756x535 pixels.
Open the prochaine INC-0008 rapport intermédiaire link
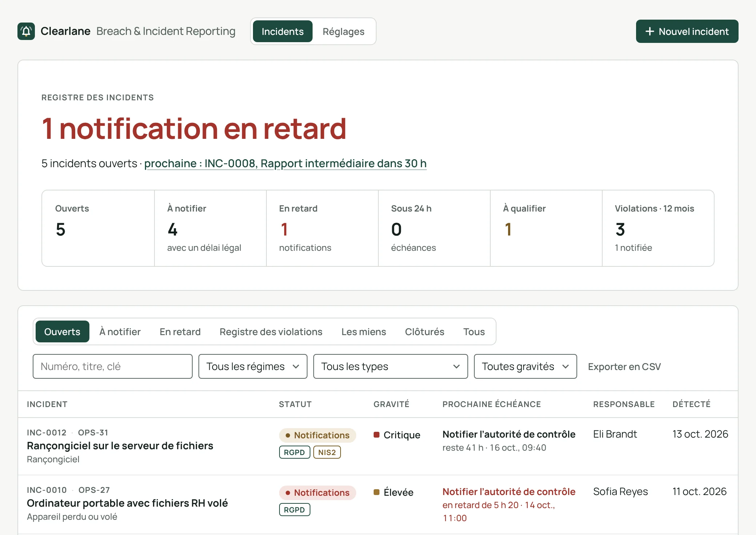point(285,164)
